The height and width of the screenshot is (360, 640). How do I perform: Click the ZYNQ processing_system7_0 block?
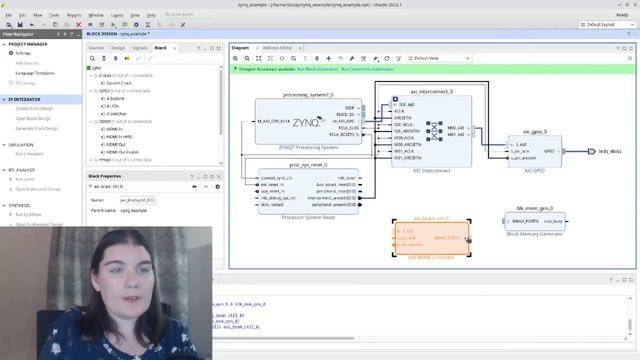click(308, 121)
